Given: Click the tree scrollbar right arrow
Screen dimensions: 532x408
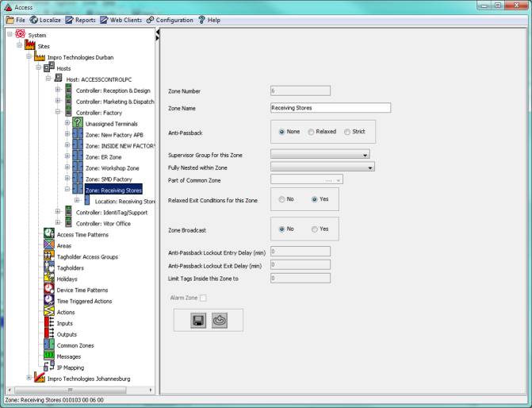Looking at the screenshot, I should (151, 390).
